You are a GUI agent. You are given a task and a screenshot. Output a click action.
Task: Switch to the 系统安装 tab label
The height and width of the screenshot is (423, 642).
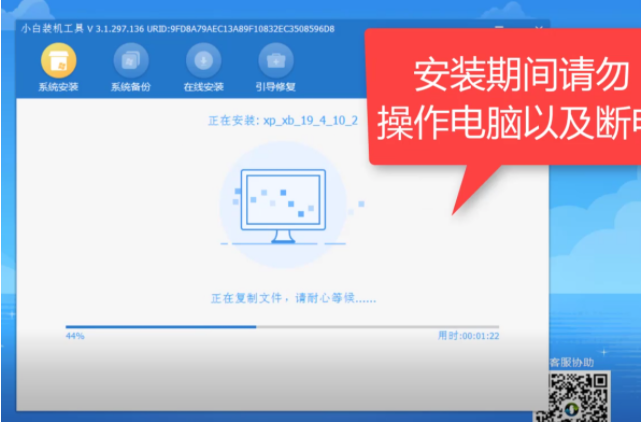(x=57, y=87)
